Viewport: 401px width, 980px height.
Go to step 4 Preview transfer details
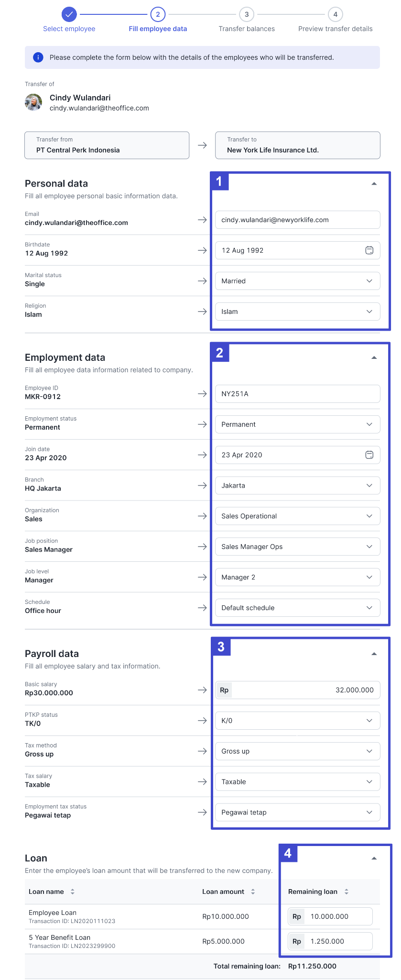point(336,14)
